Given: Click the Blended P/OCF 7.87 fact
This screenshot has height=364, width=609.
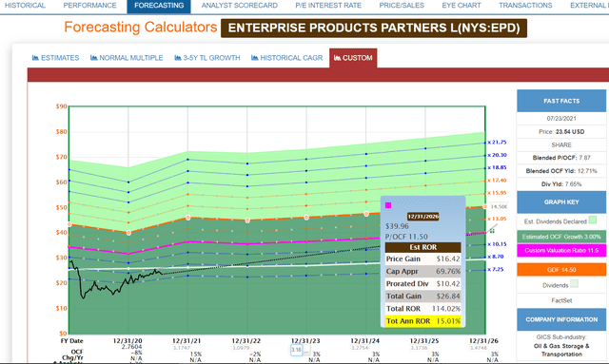Looking at the screenshot, I should 561,158.
